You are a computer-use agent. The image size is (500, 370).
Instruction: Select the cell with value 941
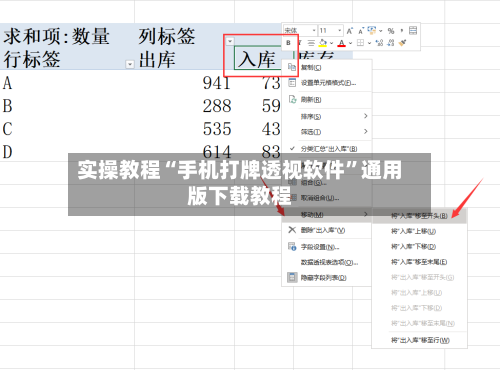pos(184,83)
